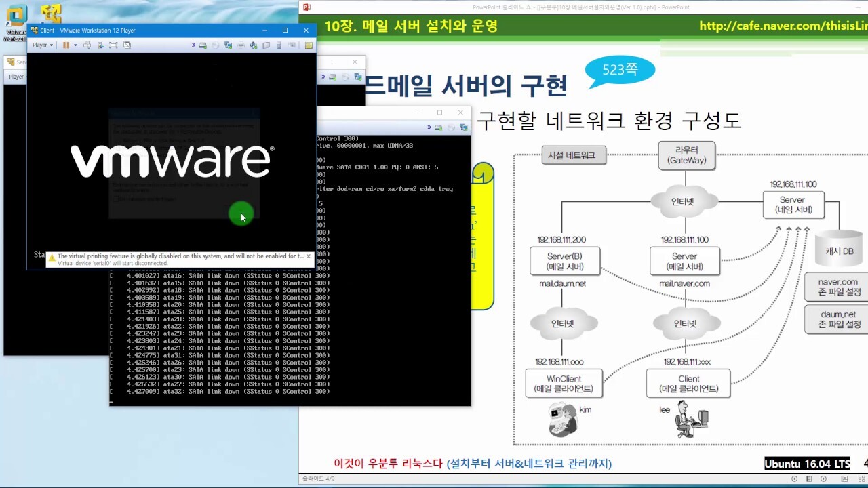
Task: Close the second VMware window
Action: pyautogui.click(x=354, y=62)
